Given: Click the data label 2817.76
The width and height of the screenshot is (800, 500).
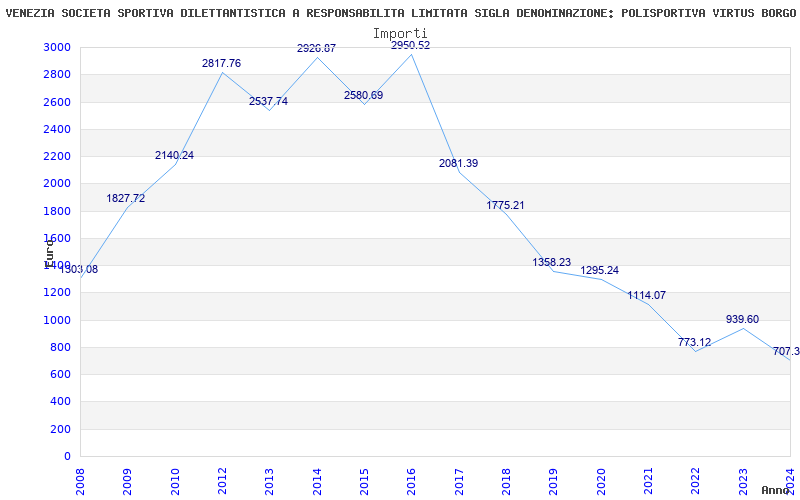Looking at the screenshot, I should (221, 63).
